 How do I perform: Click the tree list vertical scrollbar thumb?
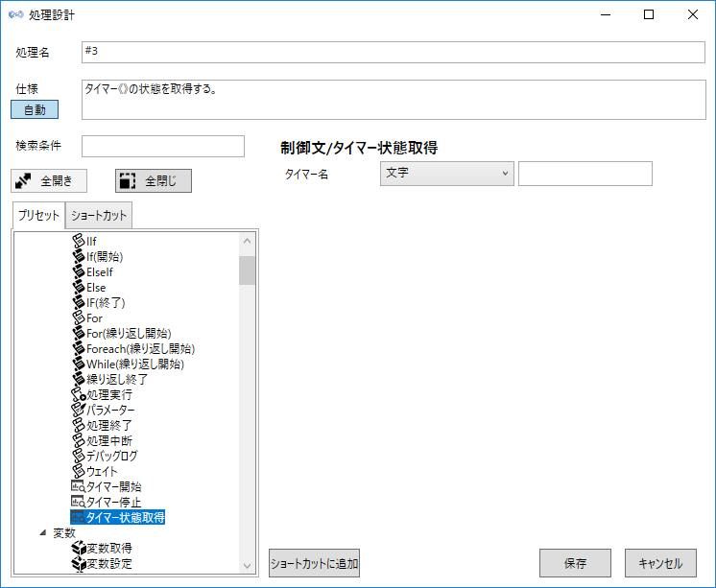(247, 270)
